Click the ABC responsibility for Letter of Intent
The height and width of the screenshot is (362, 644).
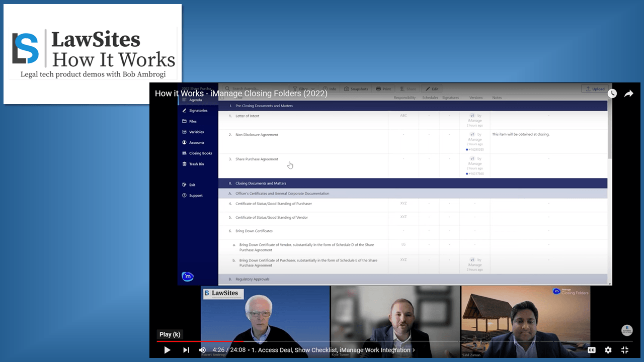point(403,116)
